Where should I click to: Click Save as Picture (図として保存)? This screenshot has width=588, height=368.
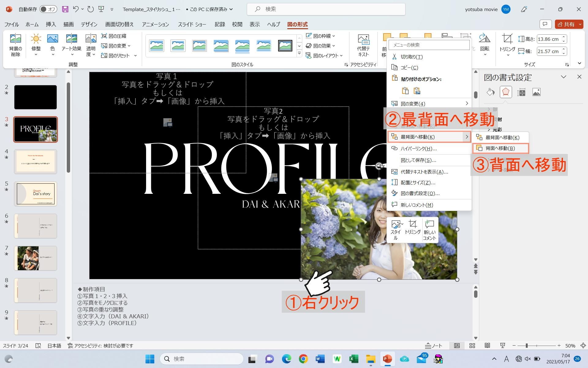click(429, 160)
